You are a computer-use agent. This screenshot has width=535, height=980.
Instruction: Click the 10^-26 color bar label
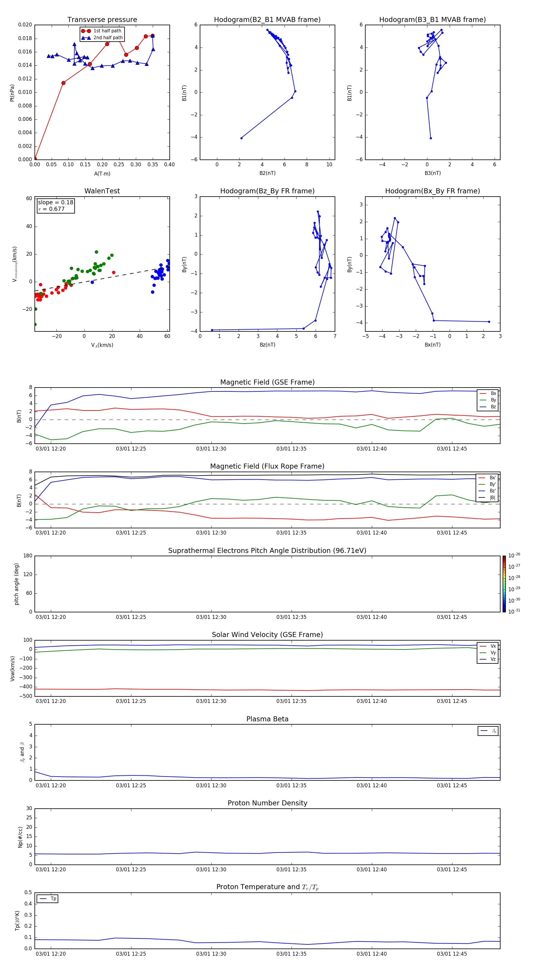click(514, 555)
